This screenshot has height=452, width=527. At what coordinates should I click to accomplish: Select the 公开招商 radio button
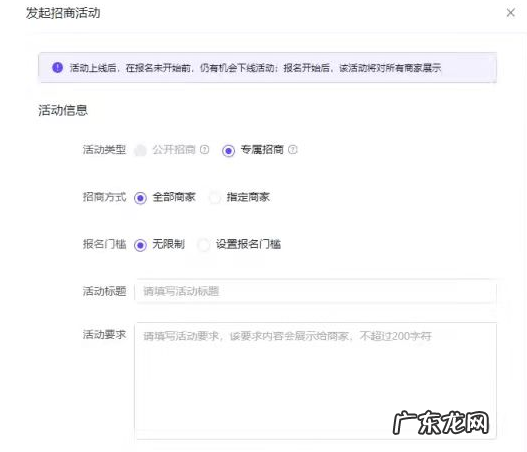(x=140, y=150)
